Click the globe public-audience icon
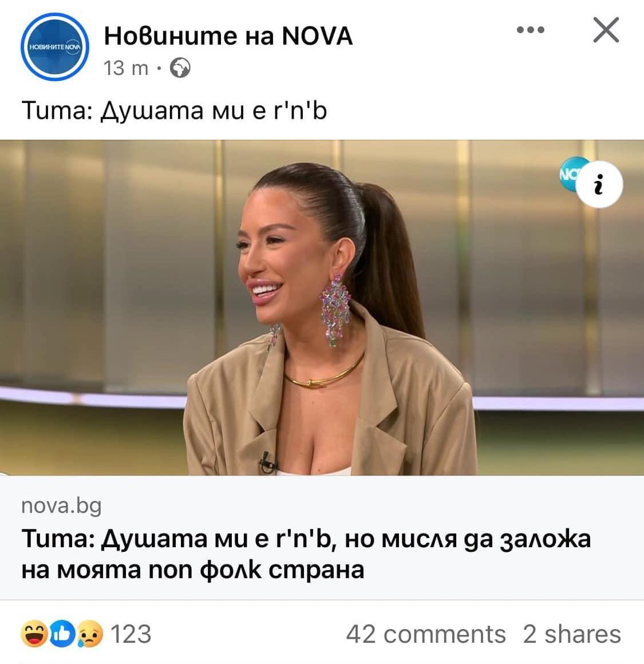The image size is (644, 664). [x=180, y=68]
